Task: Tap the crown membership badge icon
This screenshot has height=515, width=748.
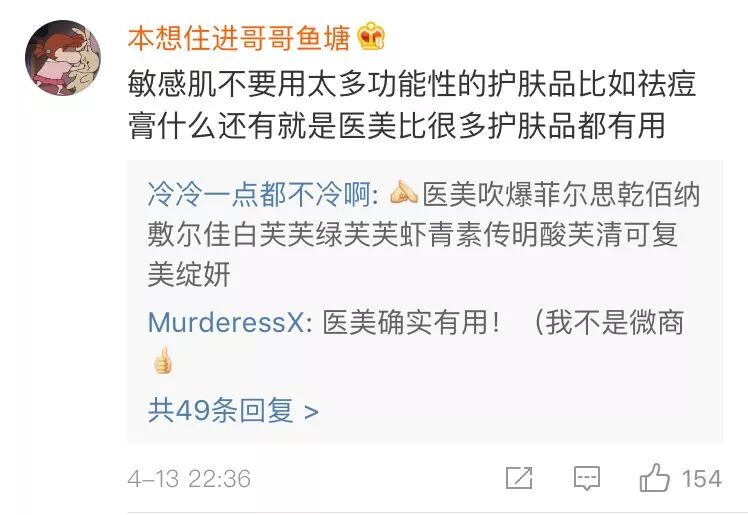Action: click(x=372, y=36)
